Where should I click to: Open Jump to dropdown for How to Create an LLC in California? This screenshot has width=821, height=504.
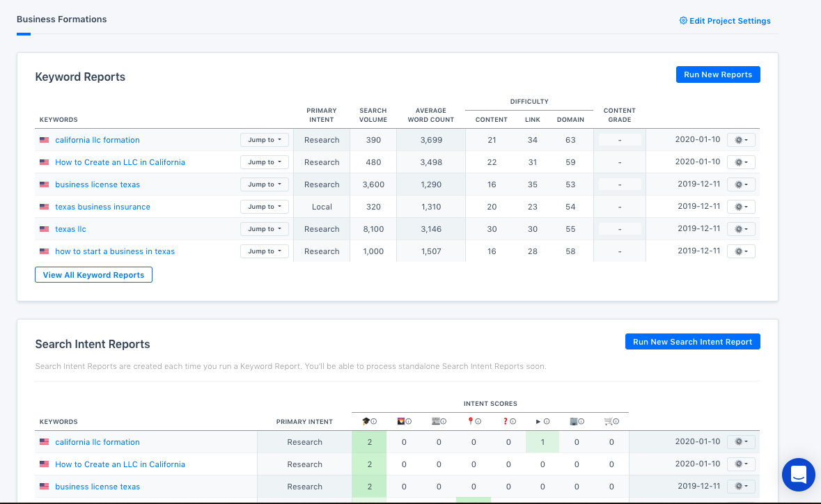(265, 162)
